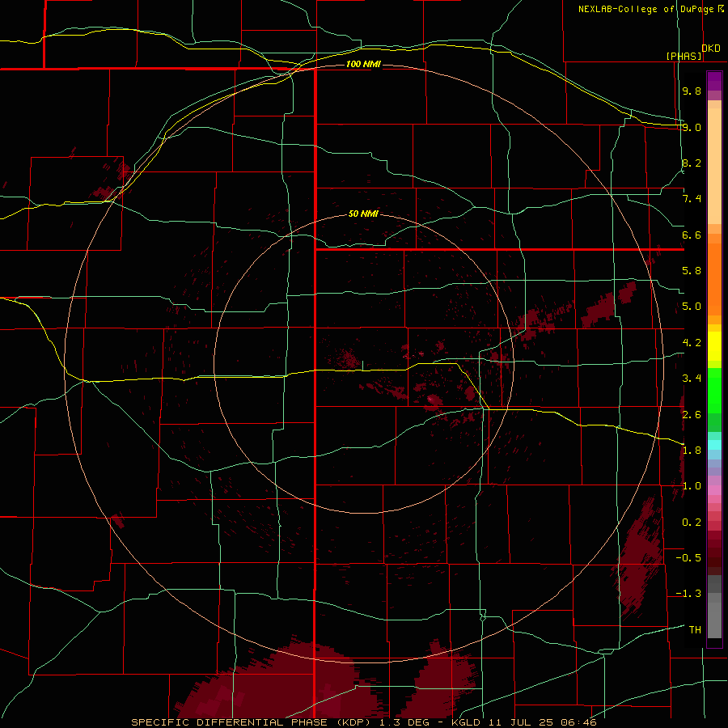Click the light peach color bar segment
The image size is (728, 728).
click(714, 166)
